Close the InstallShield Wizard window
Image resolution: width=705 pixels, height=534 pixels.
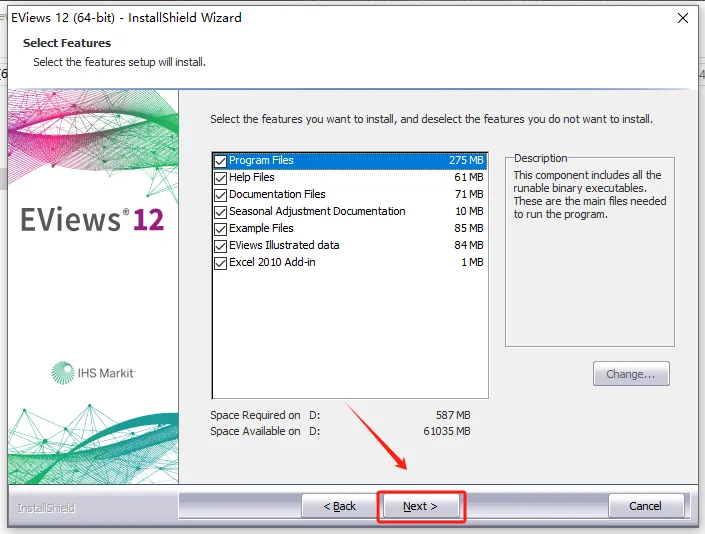tap(683, 18)
